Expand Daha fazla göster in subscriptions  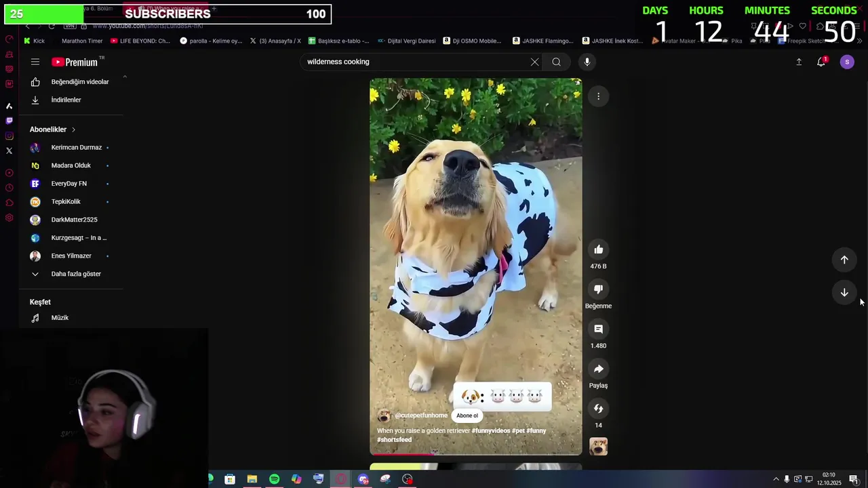click(71, 274)
